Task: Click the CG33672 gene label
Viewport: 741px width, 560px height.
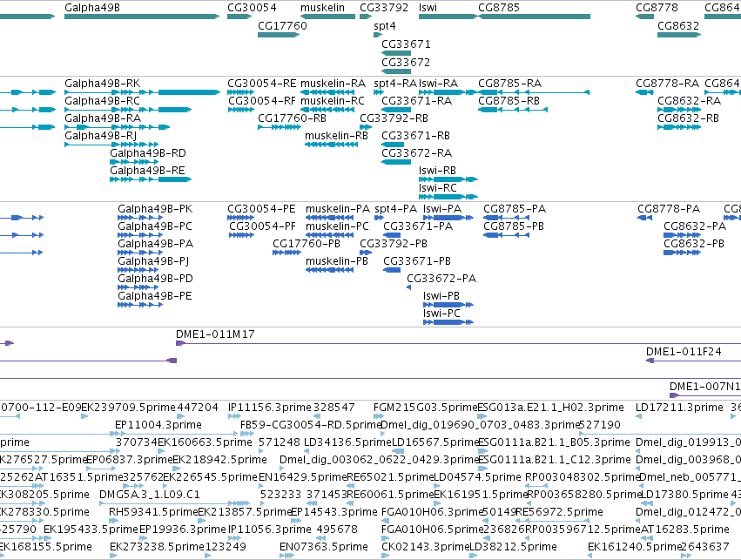Action: click(x=406, y=63)
